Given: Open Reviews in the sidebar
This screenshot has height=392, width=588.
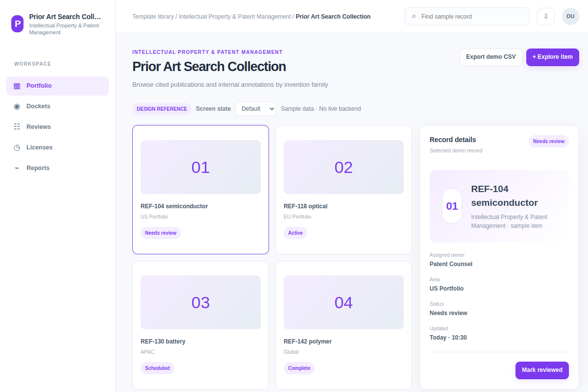Looking at the screenshot, I should [57, 127].
